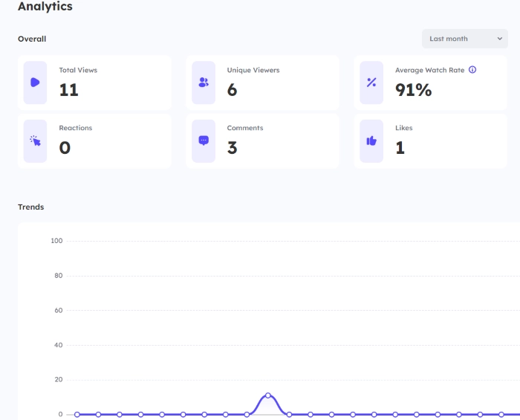Click the Overall section label

[x=32, y=39]
